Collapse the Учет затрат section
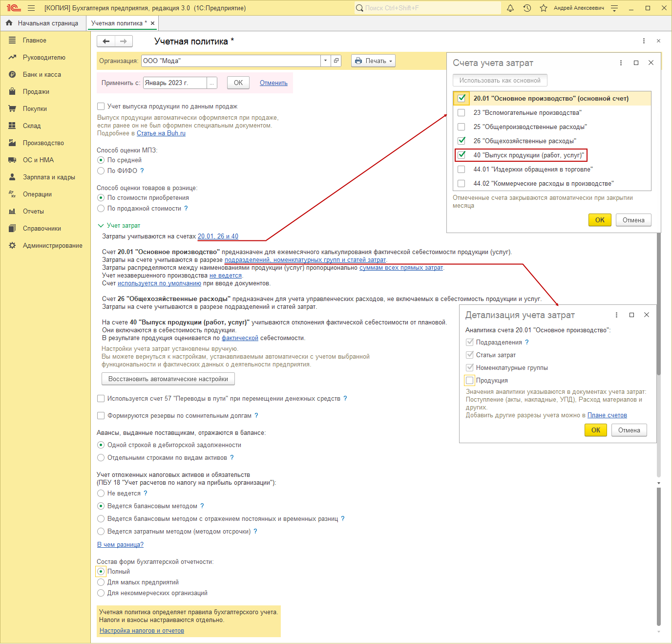This screenshot has width=672, height=644. [x=101, y=225]
